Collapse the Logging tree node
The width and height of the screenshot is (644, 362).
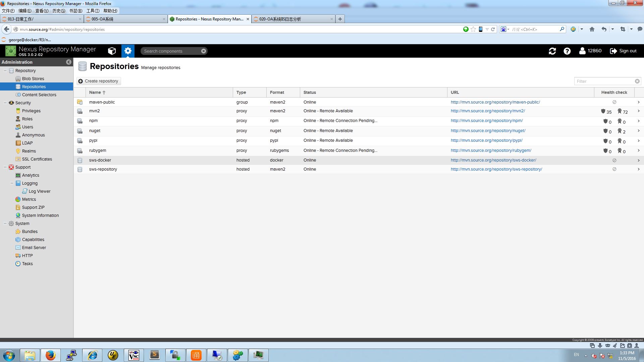coord(12,183)
